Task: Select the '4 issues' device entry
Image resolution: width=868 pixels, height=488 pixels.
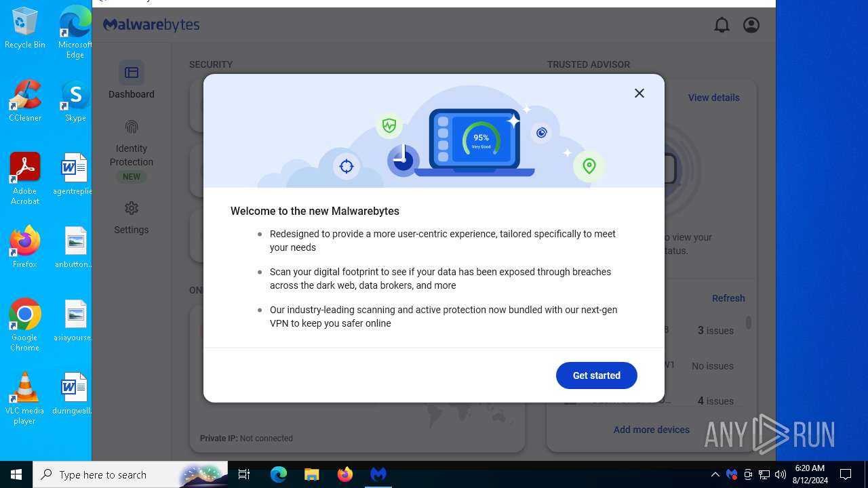Action: (715, 401)
